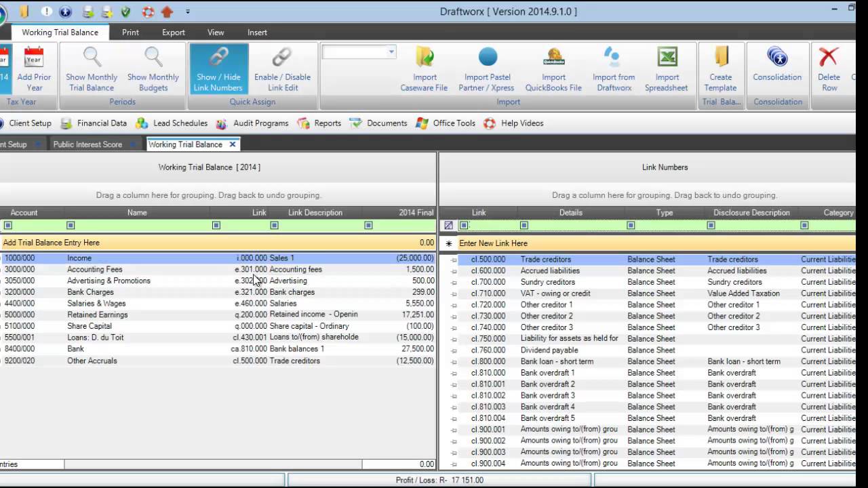The height and width of the screenshot is (488, 868).
Task: Switch to the View ribbon tab
Action: click(x=216, y=32)
